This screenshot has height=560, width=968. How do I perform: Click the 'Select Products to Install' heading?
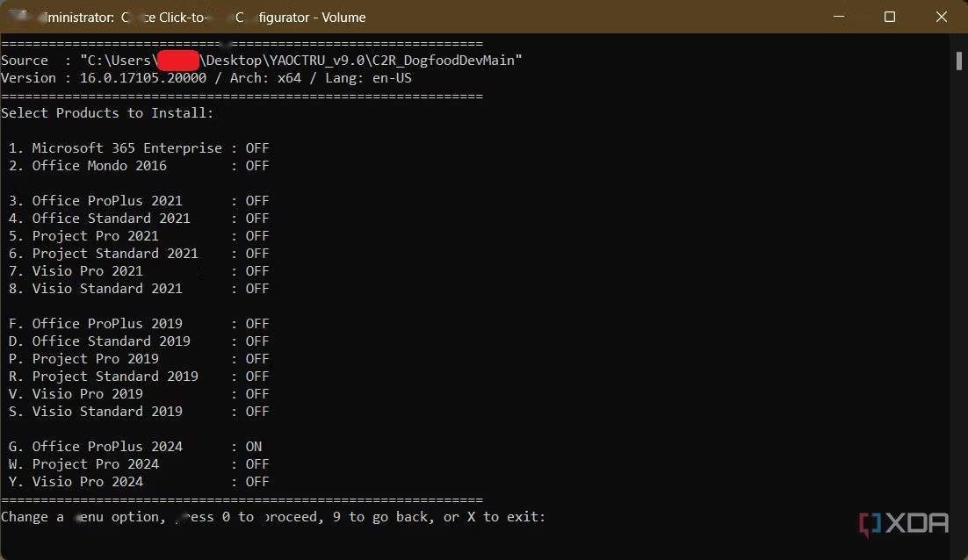pos(107,113)
